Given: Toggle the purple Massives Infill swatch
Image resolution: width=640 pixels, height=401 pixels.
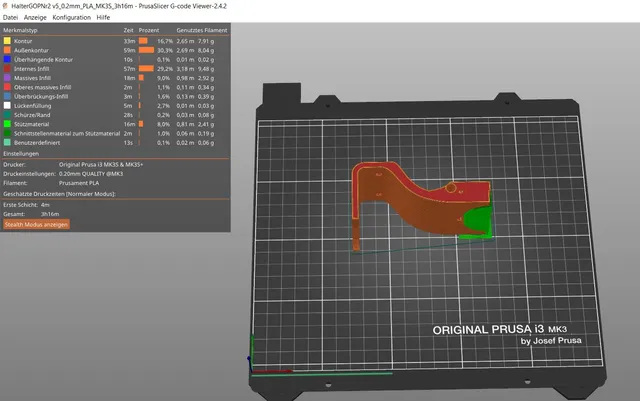Looking at the screenshot, I should point(7,78).
